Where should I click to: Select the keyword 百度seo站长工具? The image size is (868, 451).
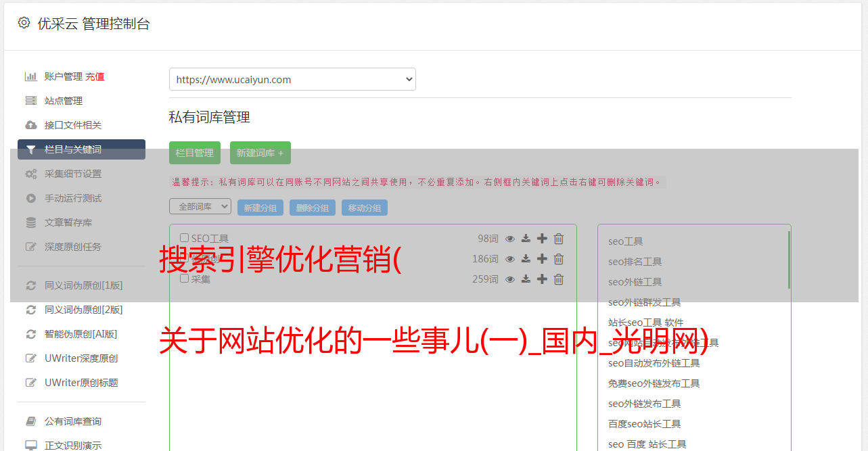coord(644,424)
